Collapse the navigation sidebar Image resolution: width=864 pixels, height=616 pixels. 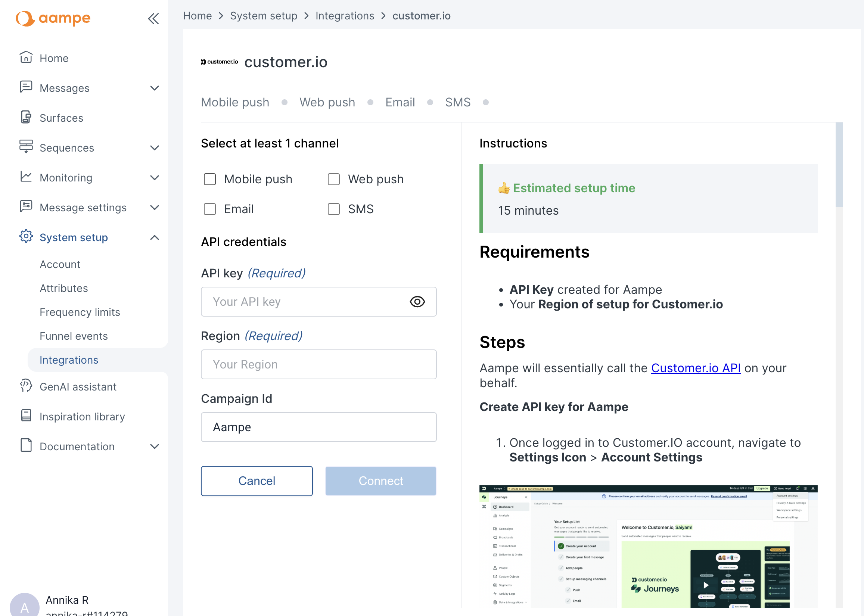coord(153,18)
